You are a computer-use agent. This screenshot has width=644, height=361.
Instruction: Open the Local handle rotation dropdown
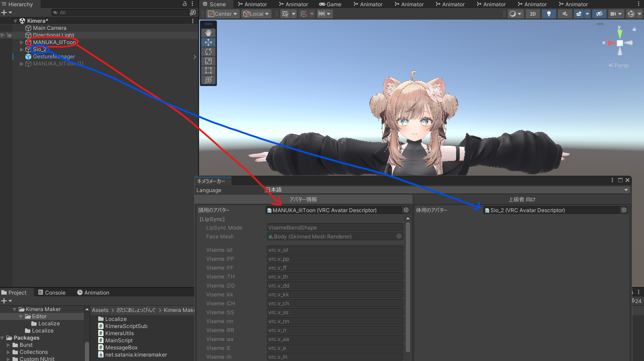pos(256,14)
